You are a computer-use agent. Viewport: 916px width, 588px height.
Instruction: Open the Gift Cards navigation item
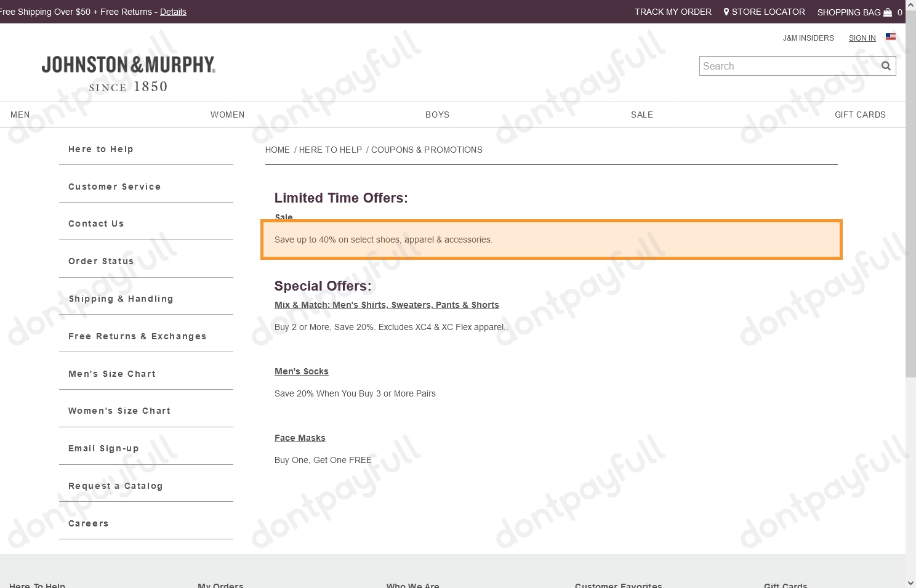[860, 115]
